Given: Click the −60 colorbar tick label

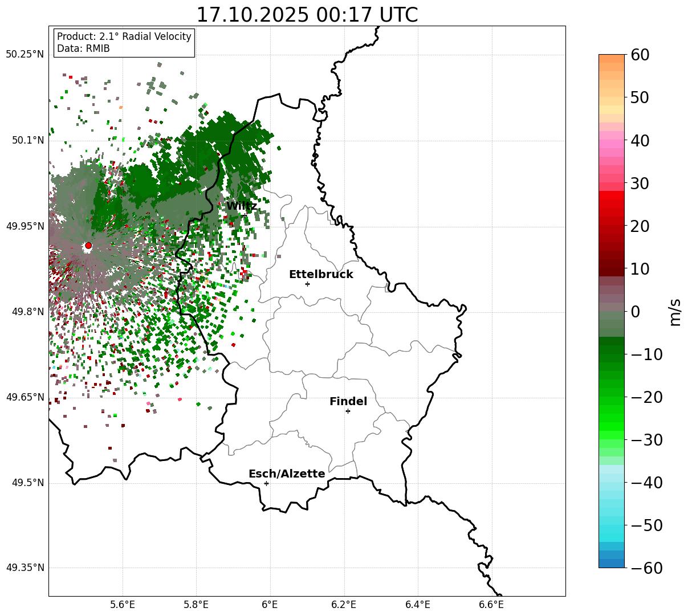Looking at the screenshot, I should click(x=646, y=568).
